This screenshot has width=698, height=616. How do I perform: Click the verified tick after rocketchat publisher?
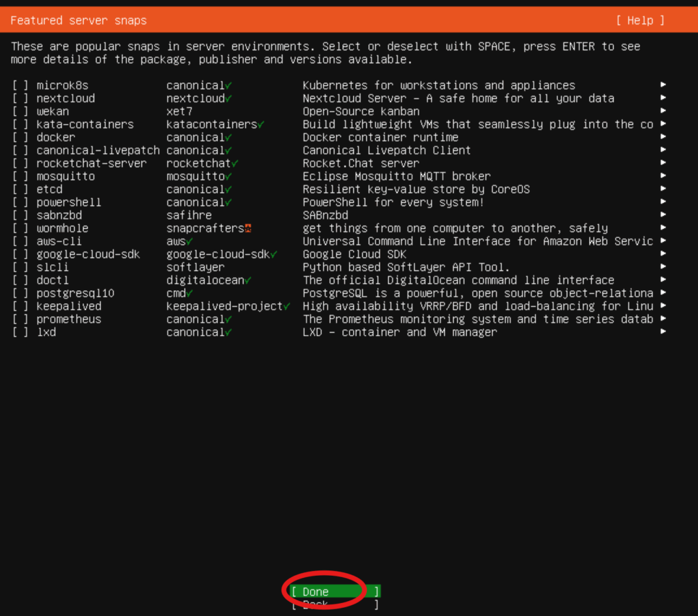point(235,164)
